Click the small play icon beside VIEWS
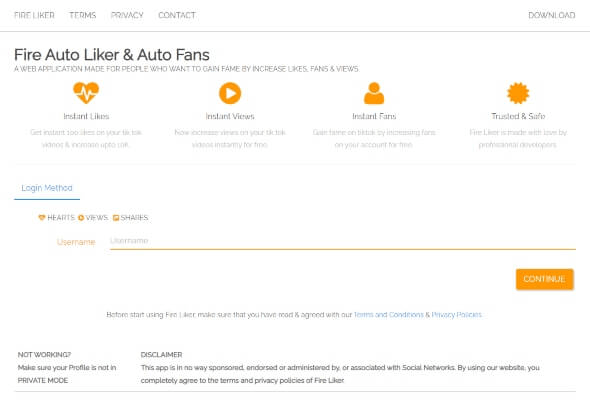Screen dimensions: 590x400 click(x=81, y=217)
